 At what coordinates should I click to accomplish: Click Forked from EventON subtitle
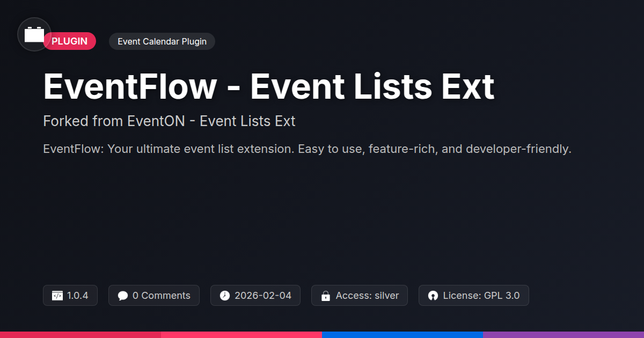[169, 121]
